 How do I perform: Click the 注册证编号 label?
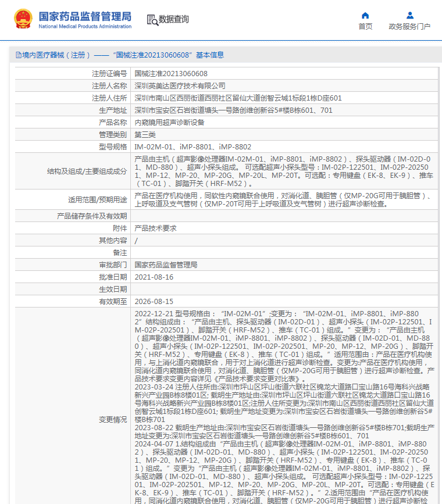[x=109, y=74]
